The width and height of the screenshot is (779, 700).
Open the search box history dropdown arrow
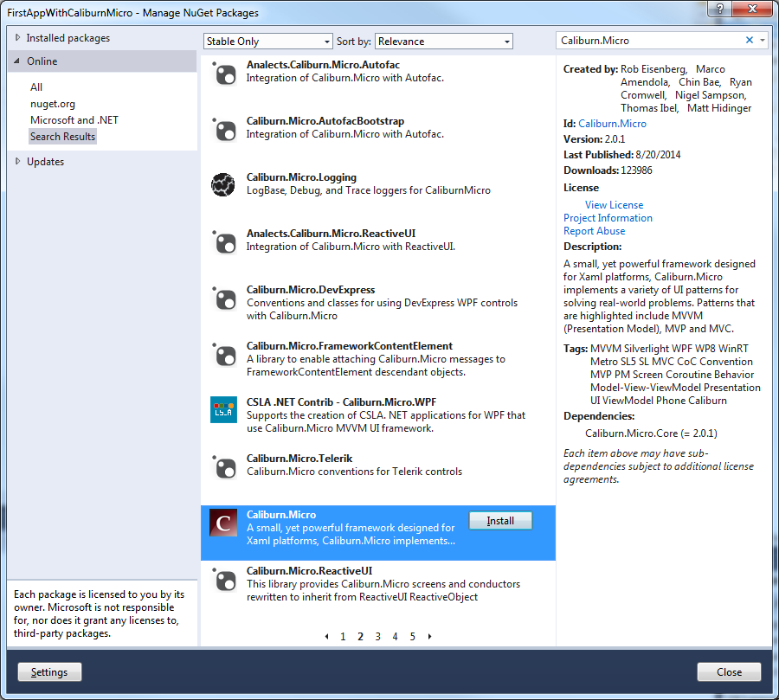coord(762,41)
